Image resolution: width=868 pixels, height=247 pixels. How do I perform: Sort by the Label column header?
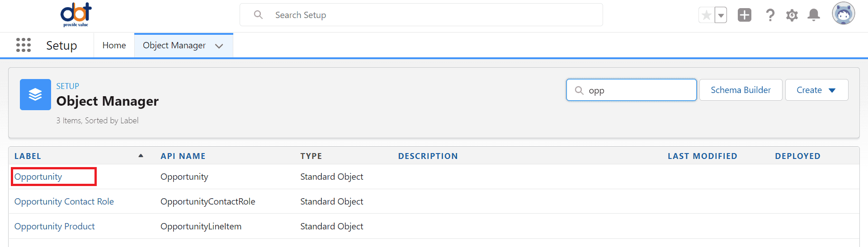(28, 156)
